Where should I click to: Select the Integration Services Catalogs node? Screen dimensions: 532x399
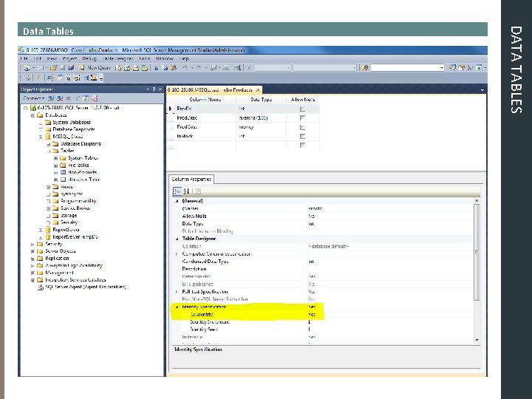(75, 280)
